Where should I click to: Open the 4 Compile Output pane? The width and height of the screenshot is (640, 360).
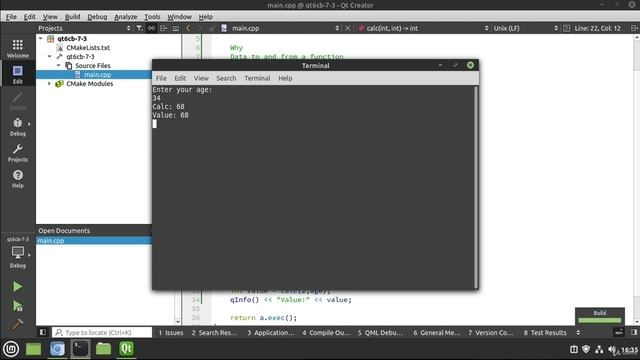pyautogui.click(x=326, y=332)
